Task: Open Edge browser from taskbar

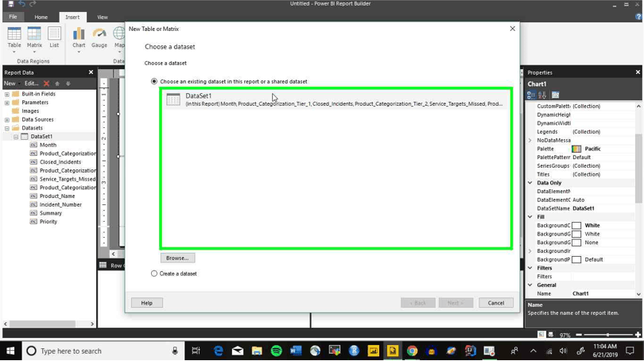Action: pos(218,351)
